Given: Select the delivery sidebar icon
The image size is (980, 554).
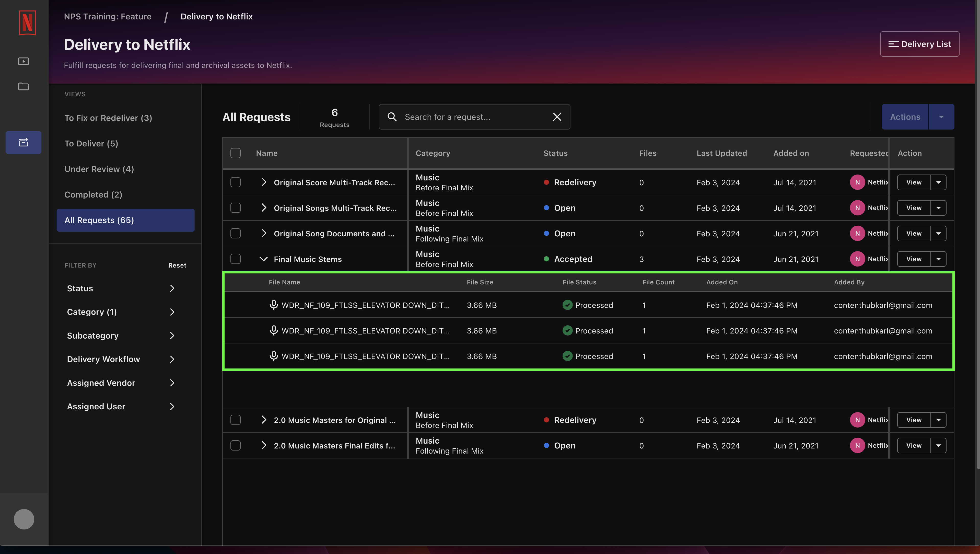Looking at the screenshot, I should [x=24, y=142].
